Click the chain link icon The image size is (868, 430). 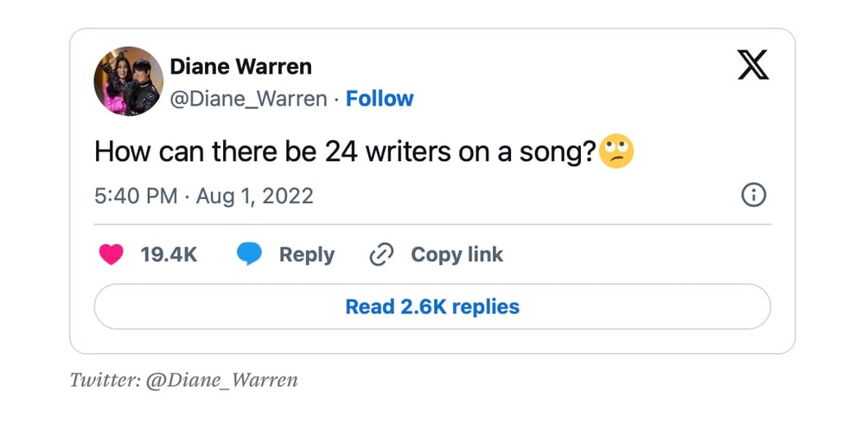pyautogui.click(x=381, y=254)
